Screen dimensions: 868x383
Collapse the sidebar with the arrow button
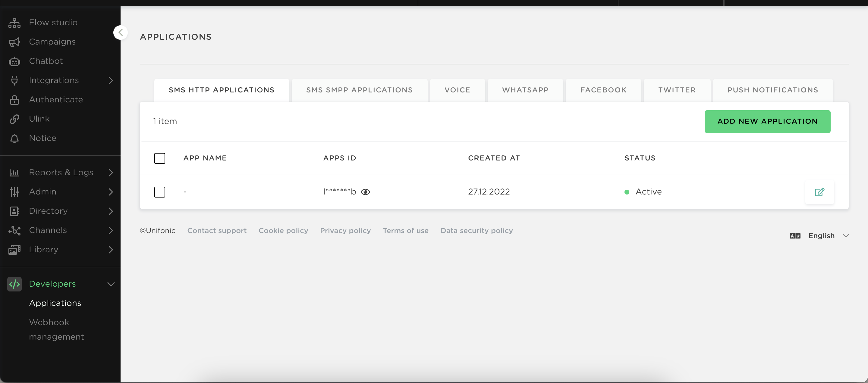tap(120, 33)
